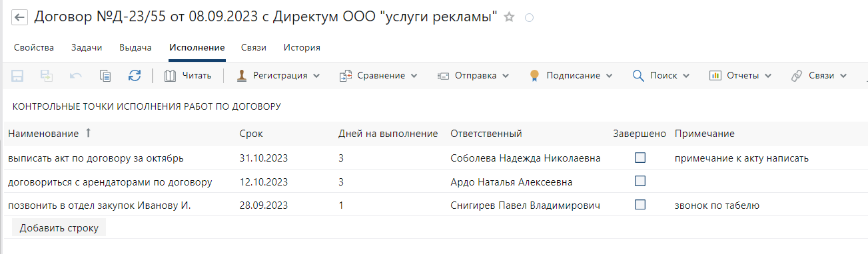
Task: Click the heading Контрольные точки исполнения работ
Action: click(147, 106)
